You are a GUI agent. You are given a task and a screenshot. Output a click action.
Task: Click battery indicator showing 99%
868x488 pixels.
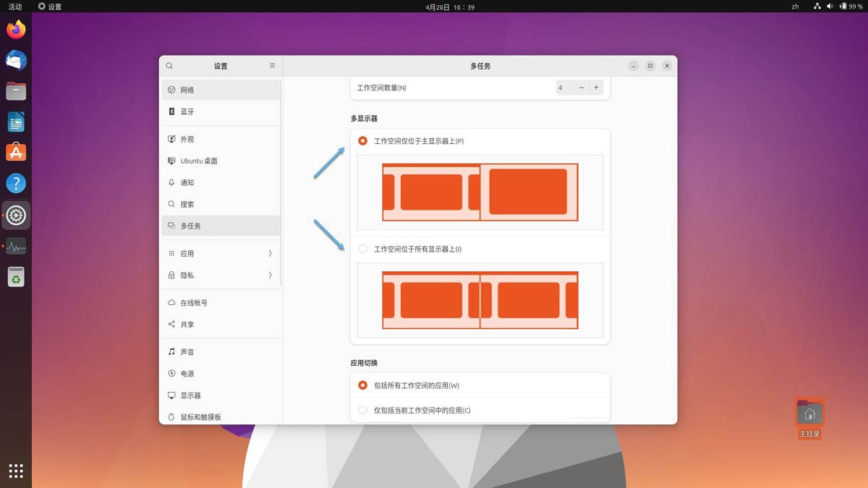[x=851, y=7]
